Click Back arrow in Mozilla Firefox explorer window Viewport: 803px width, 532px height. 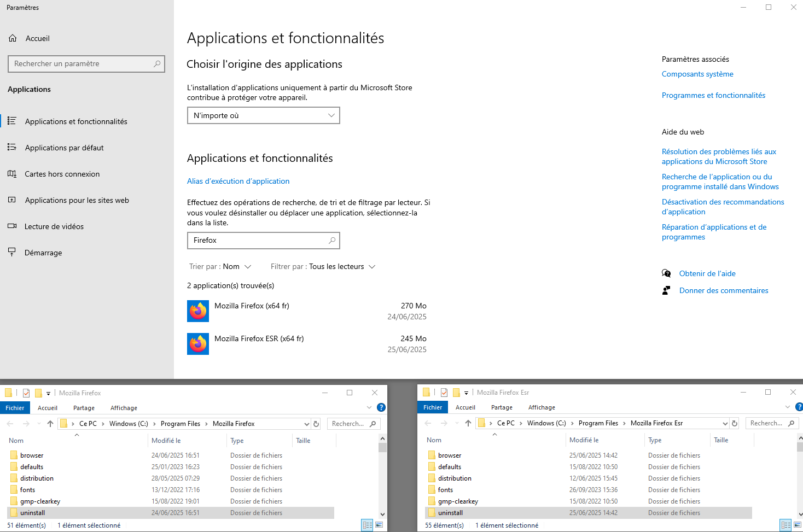click(x=10, y=424)
